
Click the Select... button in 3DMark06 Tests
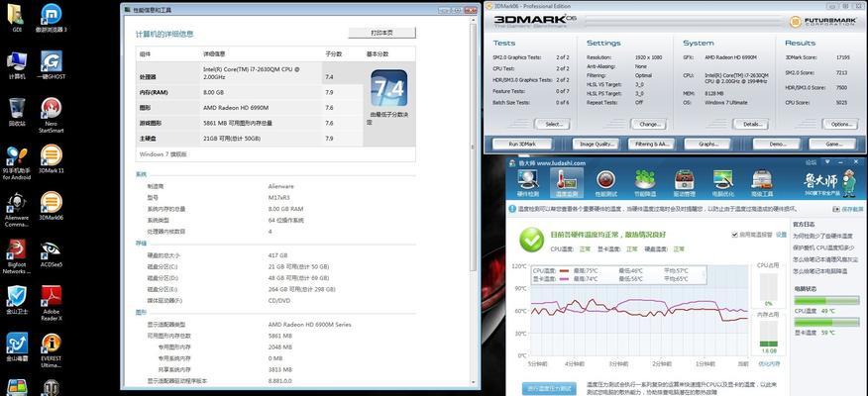pos(551,124)
